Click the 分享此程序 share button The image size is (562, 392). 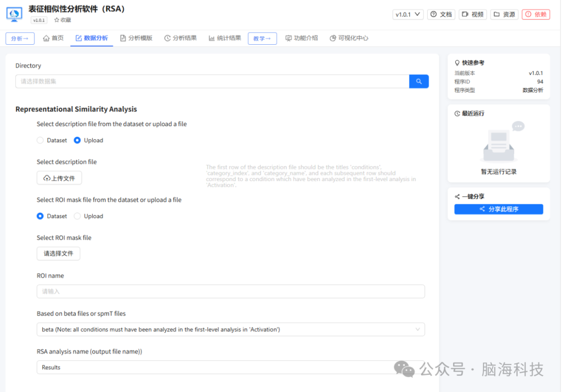pos(499,209)
